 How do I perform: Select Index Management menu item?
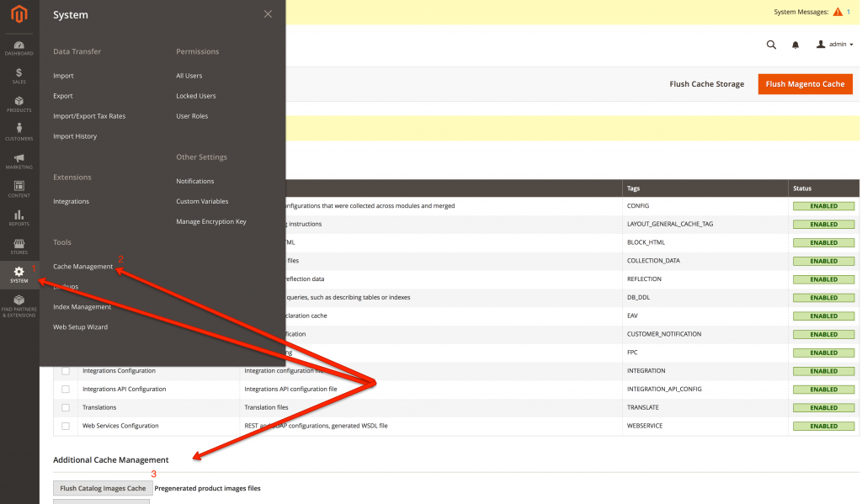coord(82,307)
